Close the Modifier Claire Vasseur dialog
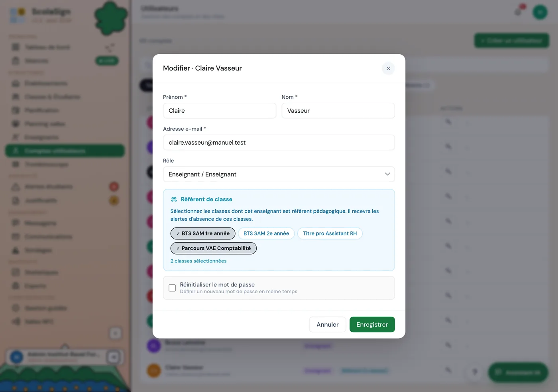Screen dimensions: 558x392 [x=388, y=69]
